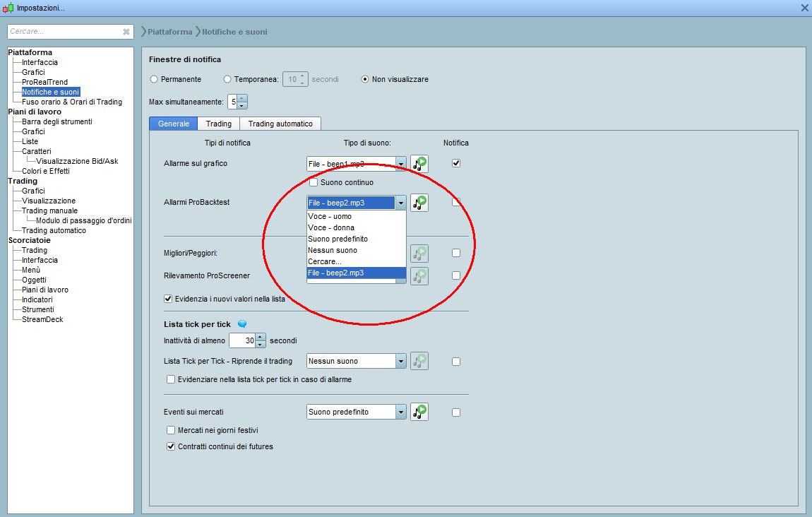Switch to the Generale tab

click(x=174, y=124)
